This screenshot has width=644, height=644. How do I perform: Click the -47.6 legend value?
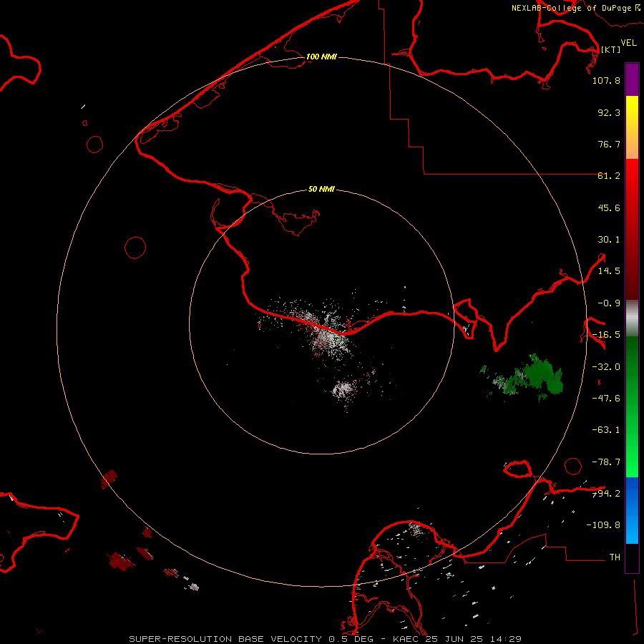pos(606,399)
